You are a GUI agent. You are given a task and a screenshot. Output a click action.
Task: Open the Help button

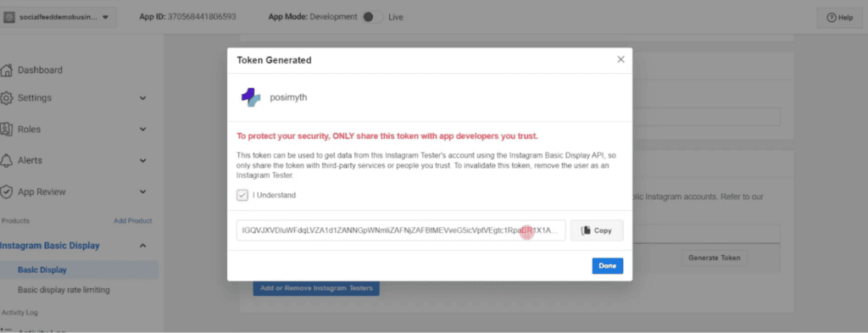(x=840, y=18)
